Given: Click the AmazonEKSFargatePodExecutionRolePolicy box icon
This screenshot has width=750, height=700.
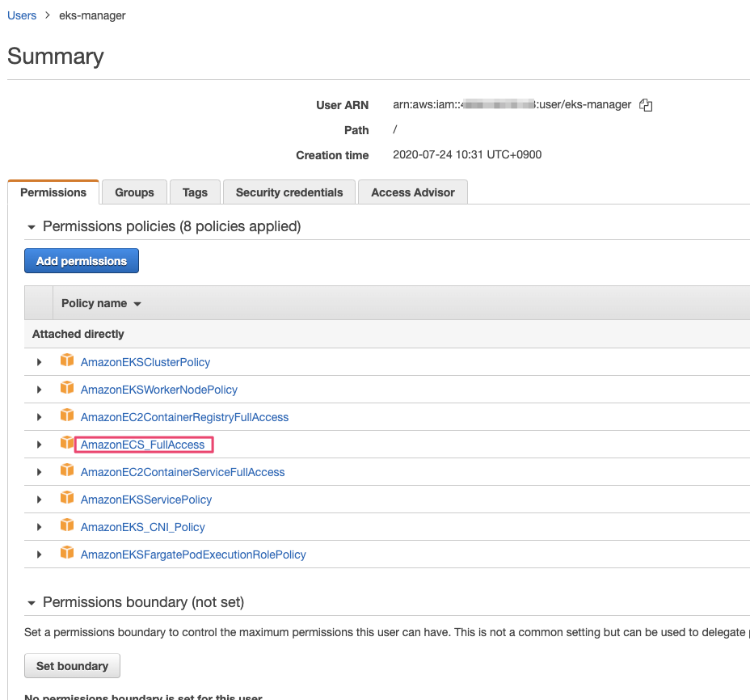Looking at the screenshot, I should coord(67,552).
